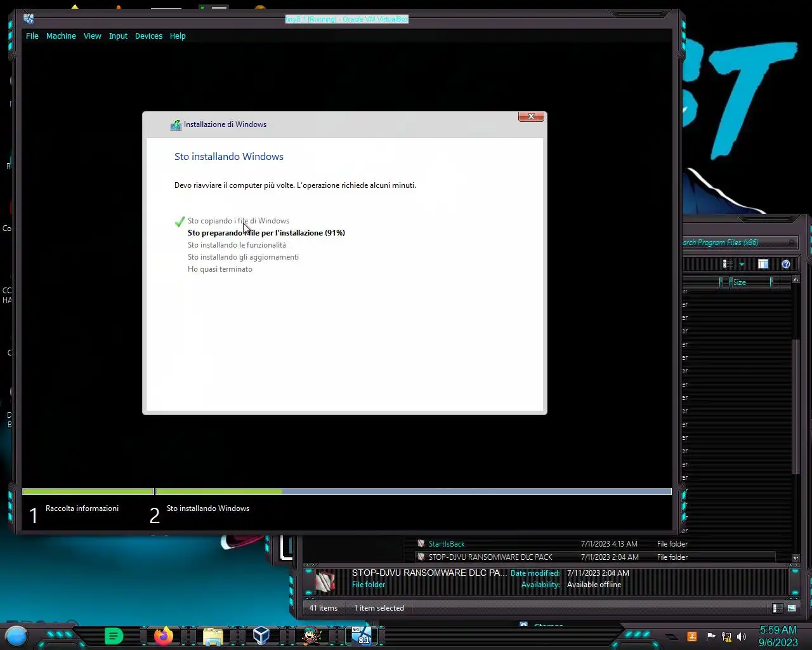
Task: Switch Explorer to details view status icon
Action: click(x=777, y=608)
